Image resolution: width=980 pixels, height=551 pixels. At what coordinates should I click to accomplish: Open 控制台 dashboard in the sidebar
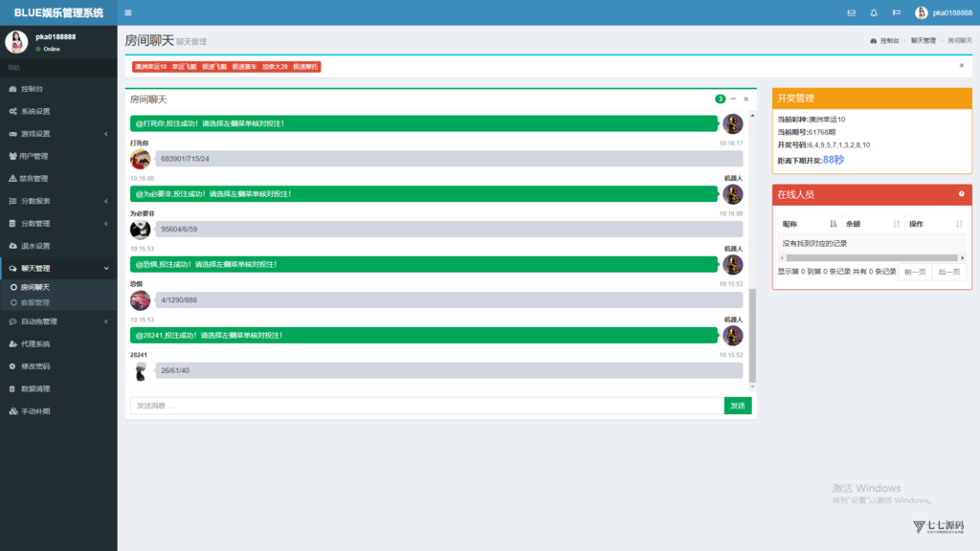[x=32, y=89]
